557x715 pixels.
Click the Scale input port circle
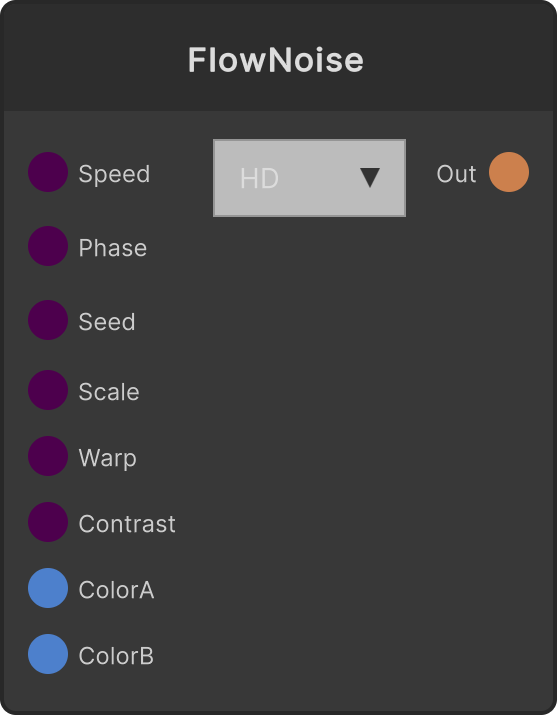click(x=48, y=390)
